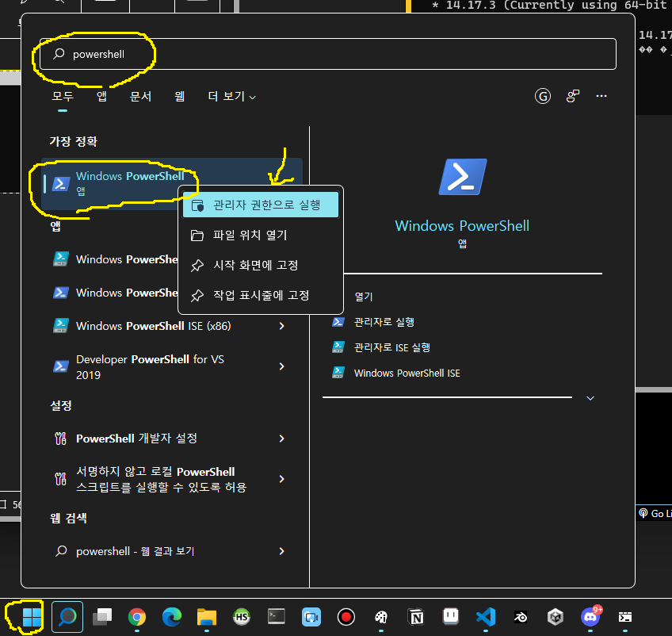Select 관리자 권한으로 실행 in context menu

point(261,205)
